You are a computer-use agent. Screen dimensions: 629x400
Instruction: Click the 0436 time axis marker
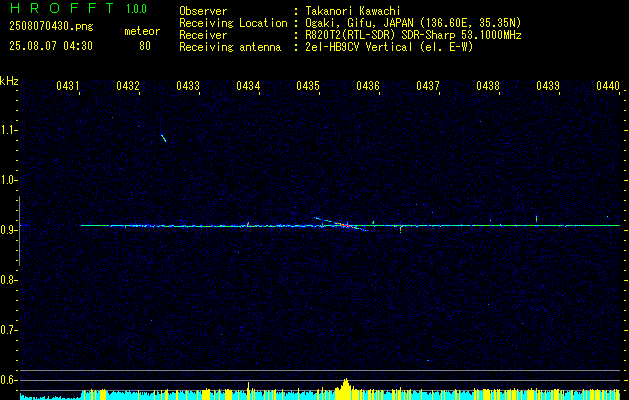tap(368, 86)
